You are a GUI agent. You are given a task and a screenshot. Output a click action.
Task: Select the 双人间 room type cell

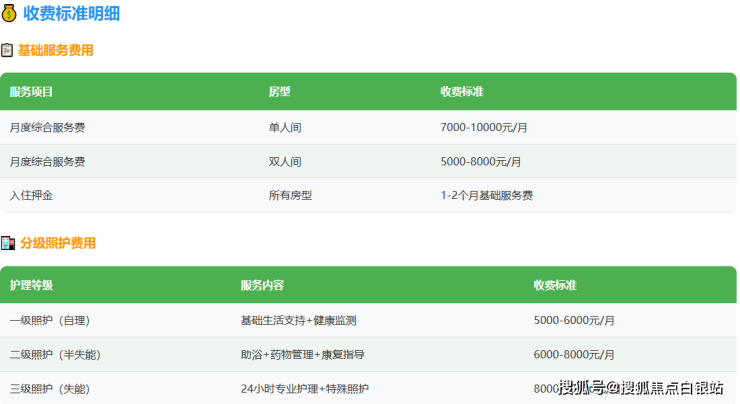point(285,161)
